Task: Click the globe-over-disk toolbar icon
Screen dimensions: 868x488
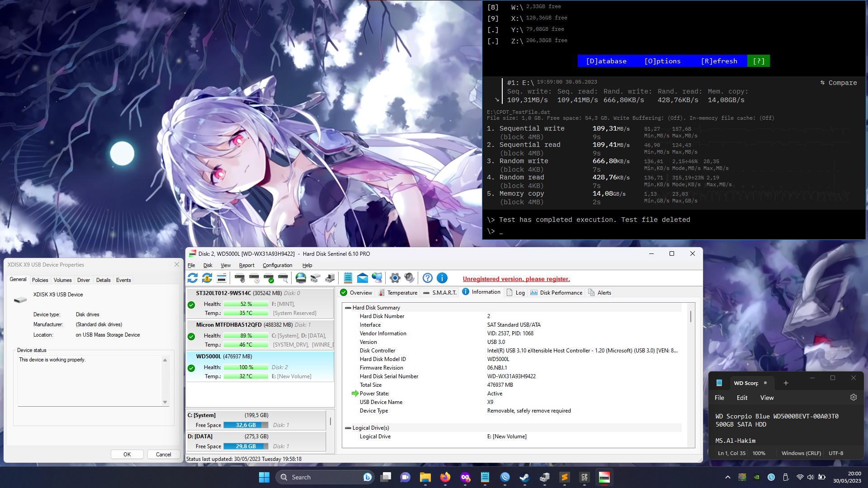Action: click(x=301, y=278)
